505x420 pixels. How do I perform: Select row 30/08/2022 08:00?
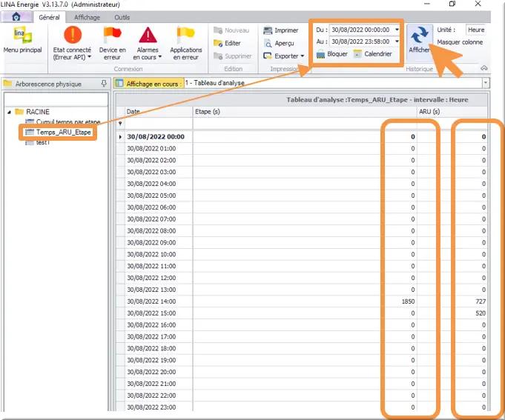(303, 231)
